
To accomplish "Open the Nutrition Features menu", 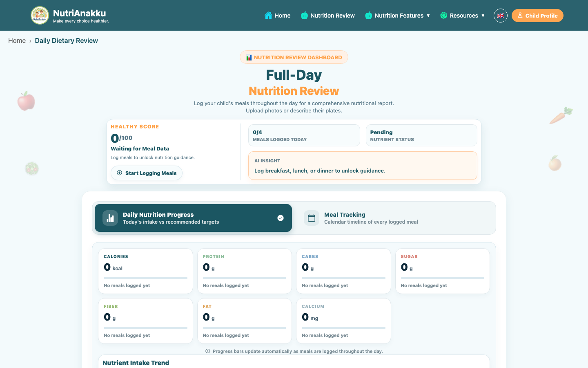I will (x=398, y=16).
